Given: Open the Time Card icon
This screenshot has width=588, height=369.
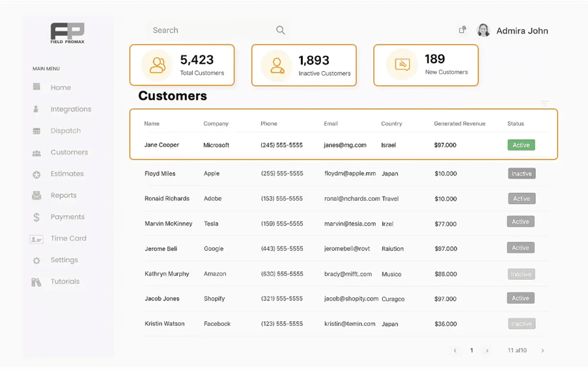Looking at the screenshot, I should [x=36, y=239].
